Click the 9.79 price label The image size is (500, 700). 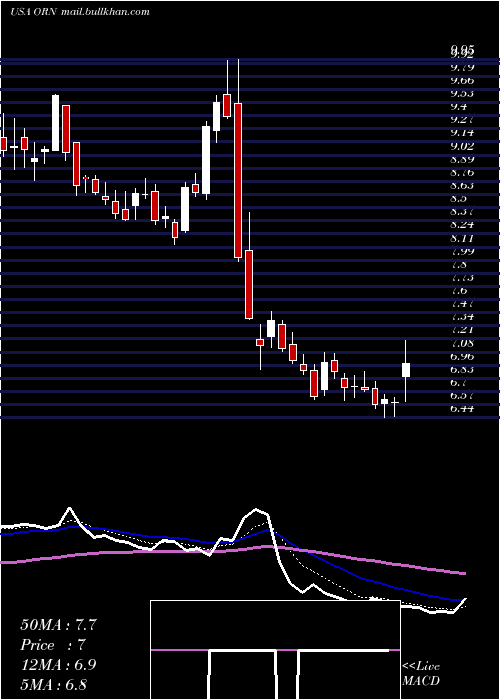(x=462, y=68)
